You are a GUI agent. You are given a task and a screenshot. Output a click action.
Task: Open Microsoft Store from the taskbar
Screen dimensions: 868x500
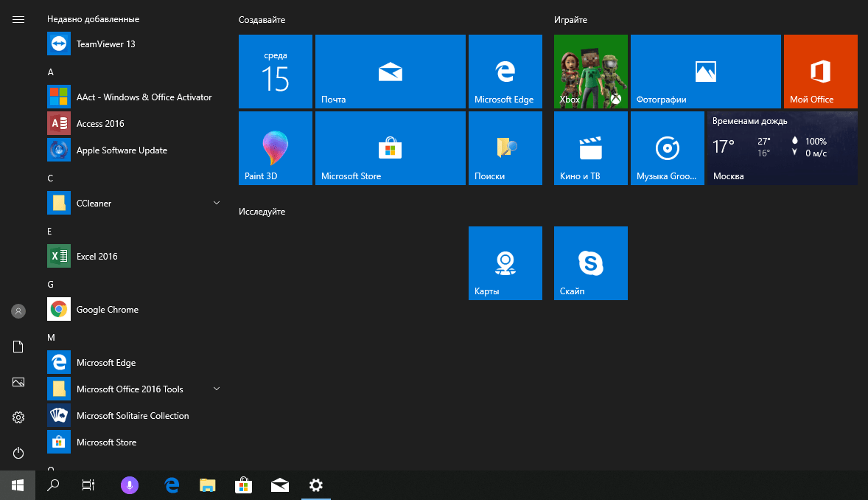coord(244,485)
